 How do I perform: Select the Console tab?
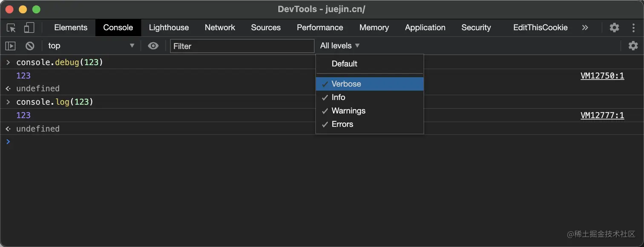[x=118, y=28]
